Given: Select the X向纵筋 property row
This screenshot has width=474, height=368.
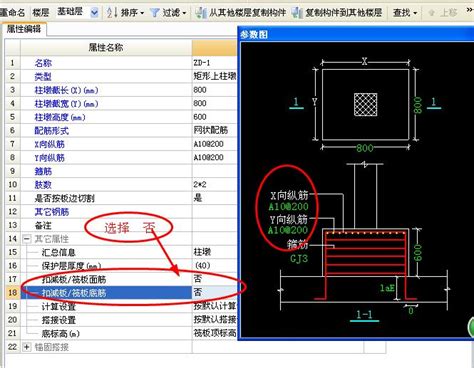Looking at the screenshot, I should pos(106,144).
